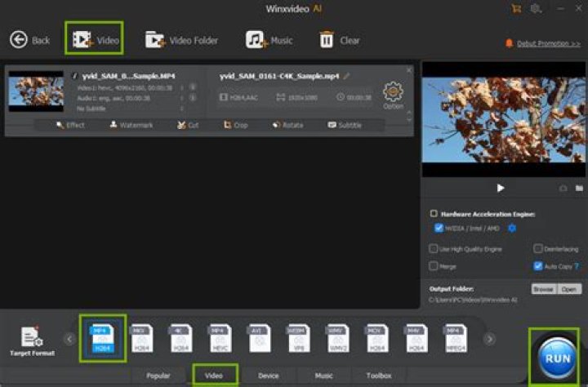Uncheck NVIDIA / Intel / AMD

tap(439, 228)
